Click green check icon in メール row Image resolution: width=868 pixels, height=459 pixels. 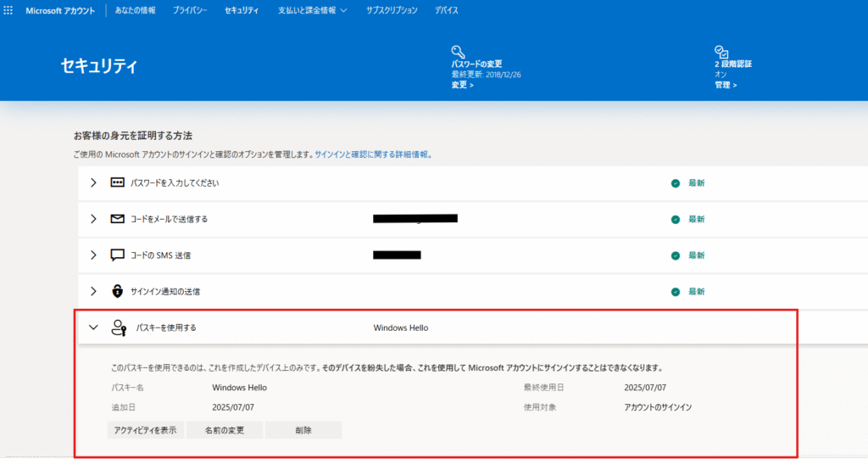676,220
